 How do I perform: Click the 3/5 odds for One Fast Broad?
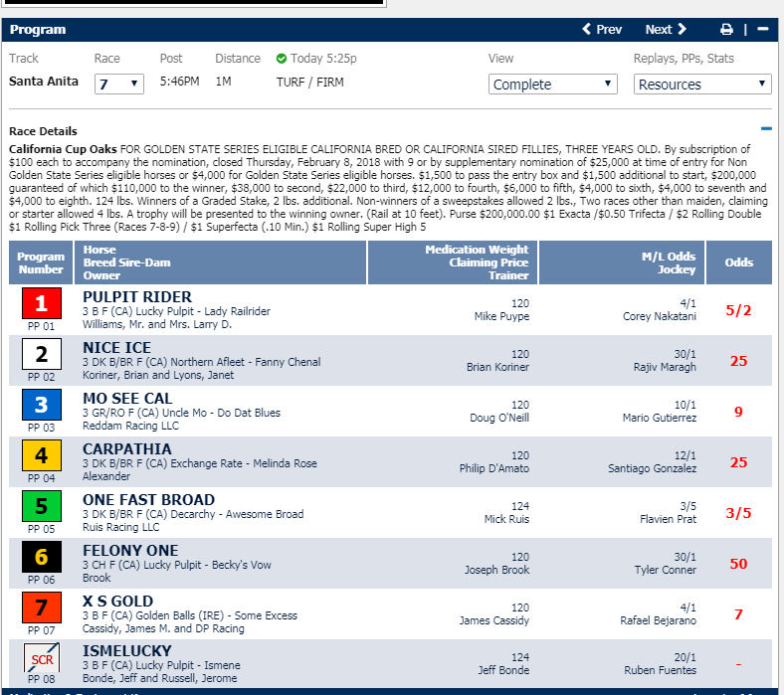tap(738, 513)
